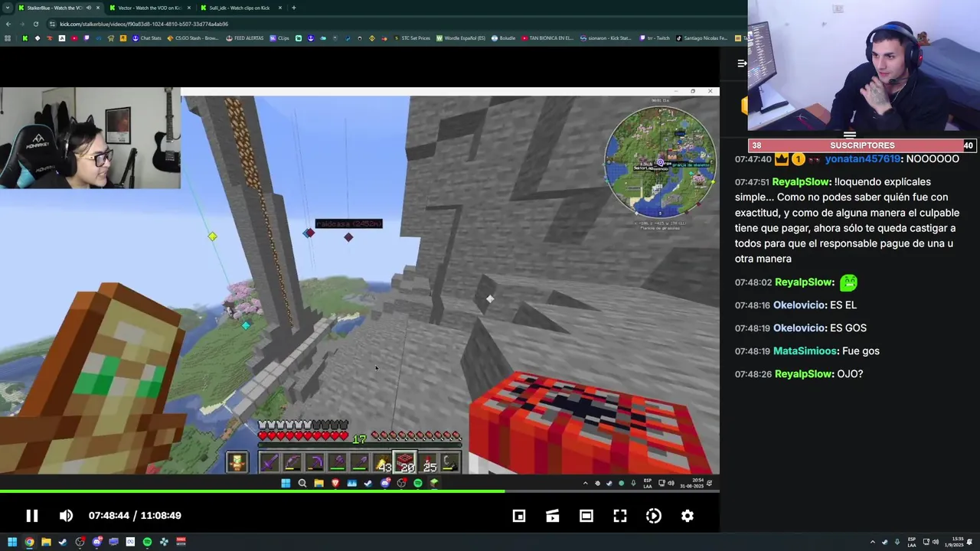Viewport: 980px width, 551px height.
Task: Collapse the chat panel arrow icon
Action: pos(742,64)
